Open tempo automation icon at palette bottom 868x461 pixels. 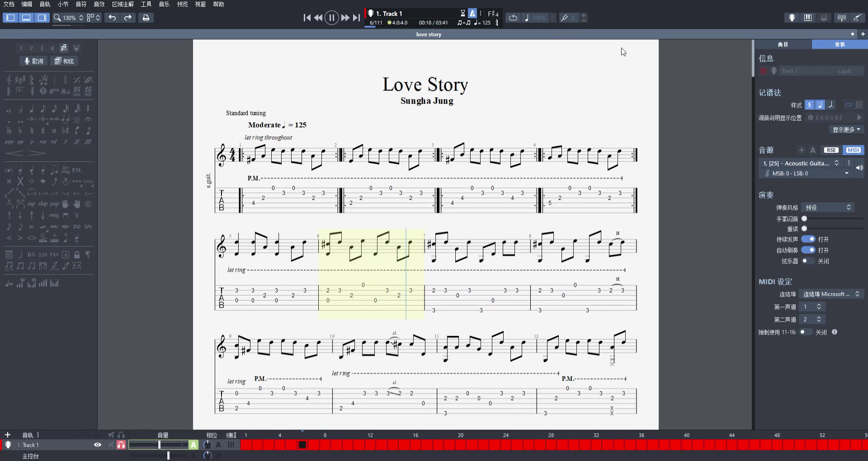point(9,283)
